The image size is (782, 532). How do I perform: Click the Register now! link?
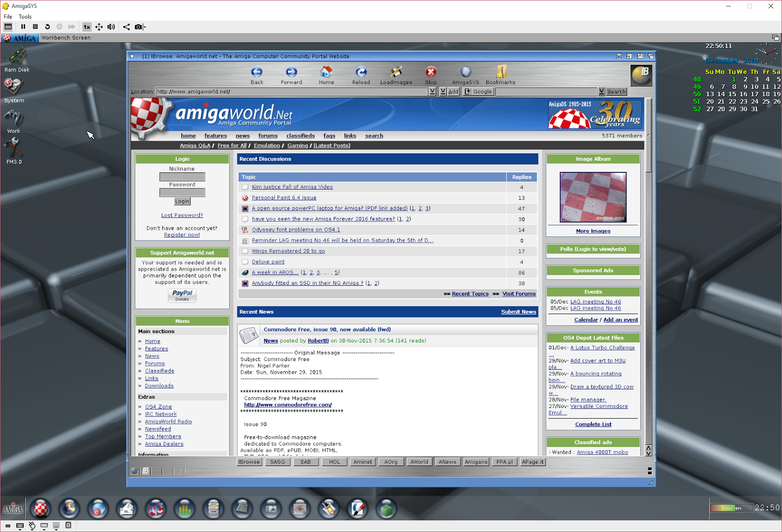[182, 235]
